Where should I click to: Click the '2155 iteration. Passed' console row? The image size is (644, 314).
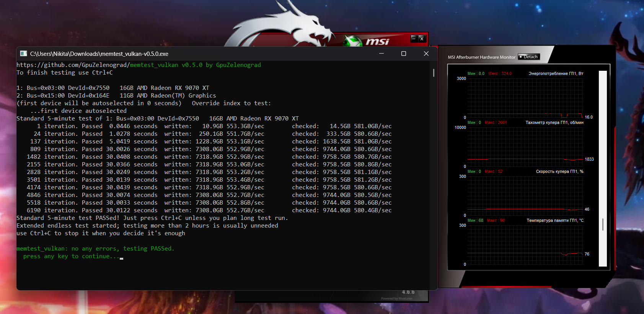[x=209, y=164]
